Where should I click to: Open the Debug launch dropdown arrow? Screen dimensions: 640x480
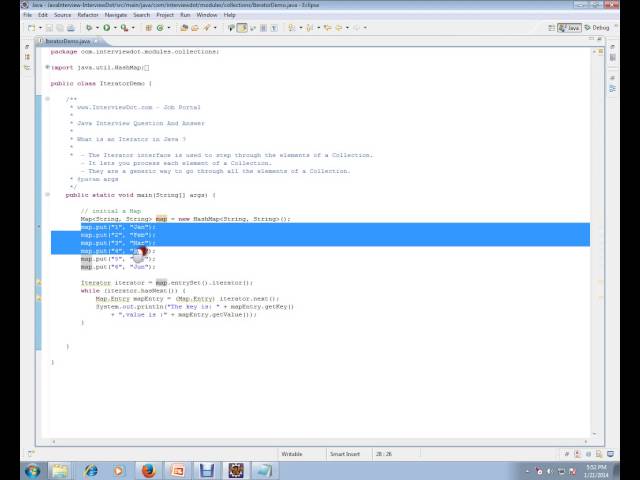97,28
